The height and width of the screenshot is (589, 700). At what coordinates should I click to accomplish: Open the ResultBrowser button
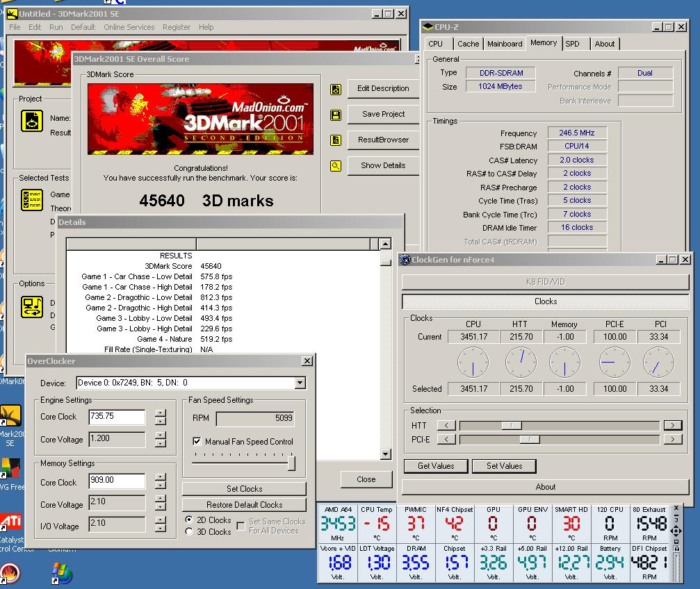click(383, 140)
